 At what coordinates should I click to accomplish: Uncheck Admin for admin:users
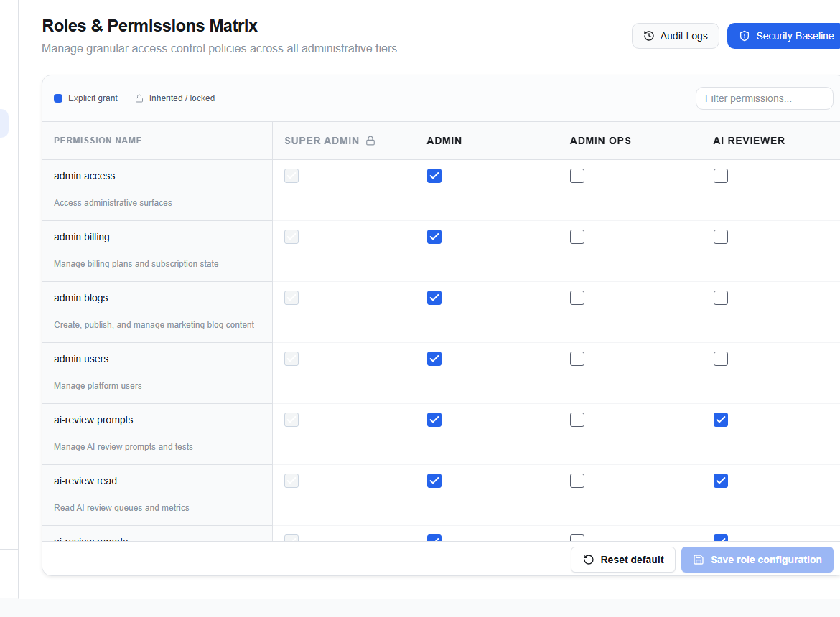click(434, 359)
